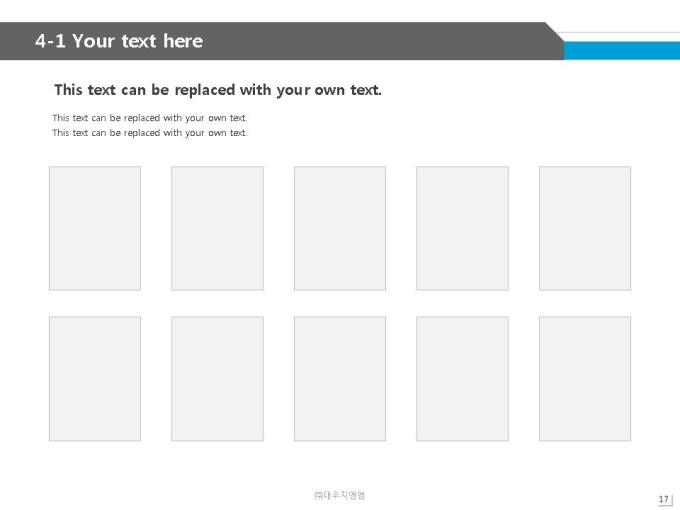Click the fourth placeholder box in top row
680x510 pixels.
[462, 228]
